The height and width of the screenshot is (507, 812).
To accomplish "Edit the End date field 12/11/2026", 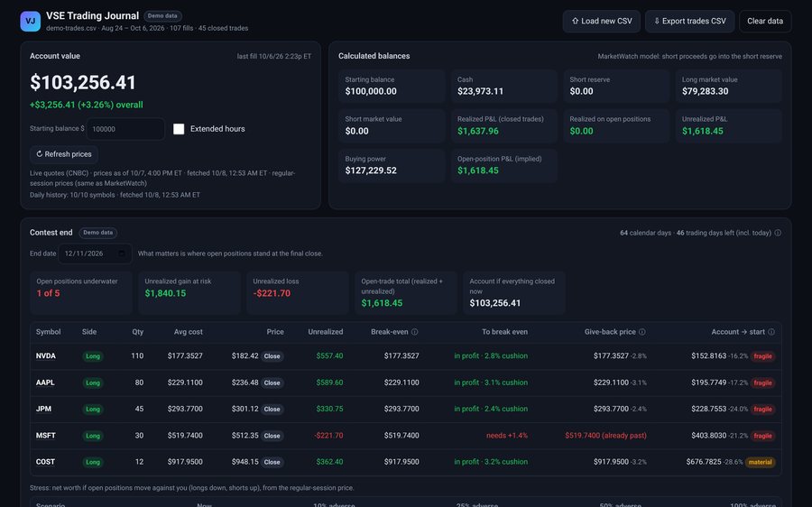I will click(x=95, y=253).
